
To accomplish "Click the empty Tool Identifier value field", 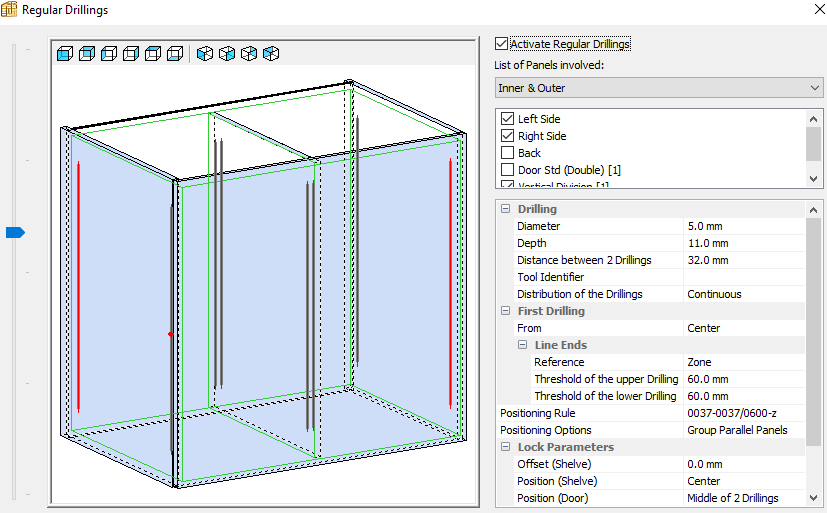I will point(744,277).
